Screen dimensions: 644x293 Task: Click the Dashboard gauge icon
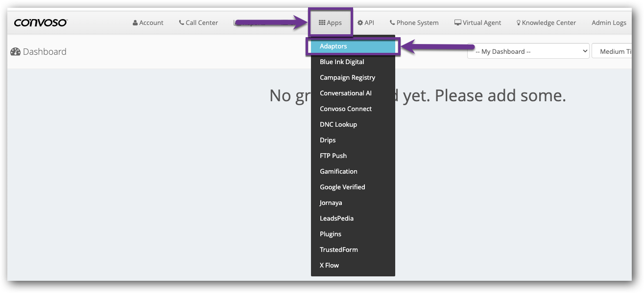pos(15,52)
